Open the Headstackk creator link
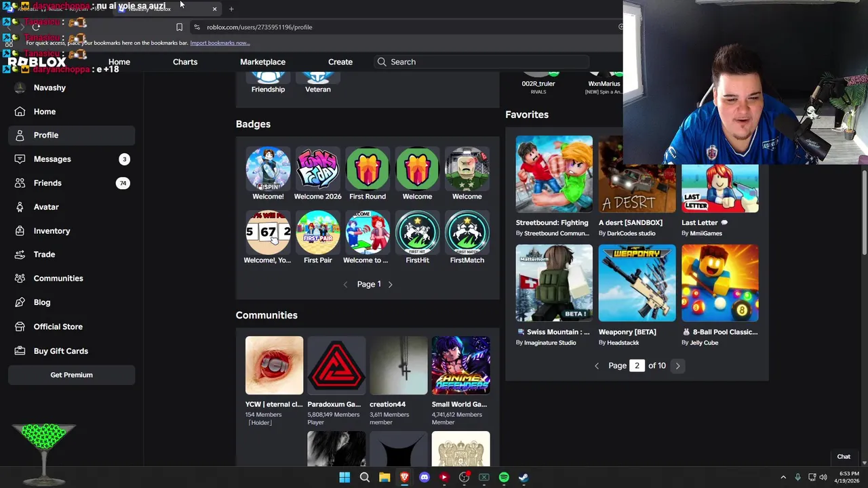The width and height of the screenshot is (868, 488). [x=623, y=342]
